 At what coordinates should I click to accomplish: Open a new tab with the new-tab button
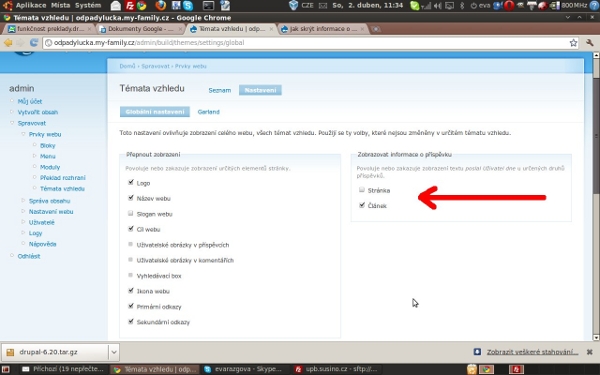tap(376, 29)
